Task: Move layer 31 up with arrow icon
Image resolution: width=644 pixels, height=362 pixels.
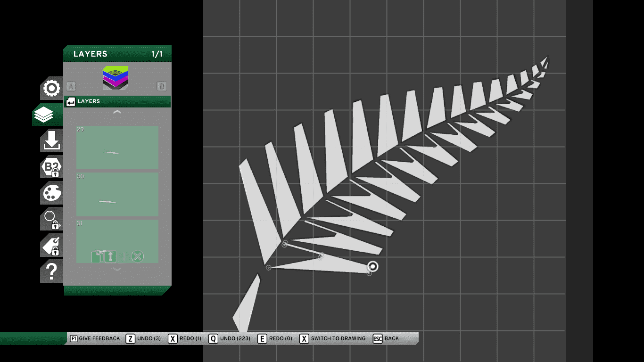Action: [109, 257]
